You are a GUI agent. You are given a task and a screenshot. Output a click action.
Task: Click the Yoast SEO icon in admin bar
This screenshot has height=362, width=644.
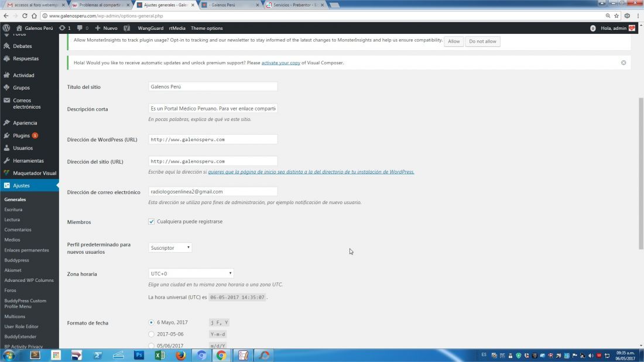point(127,28)
